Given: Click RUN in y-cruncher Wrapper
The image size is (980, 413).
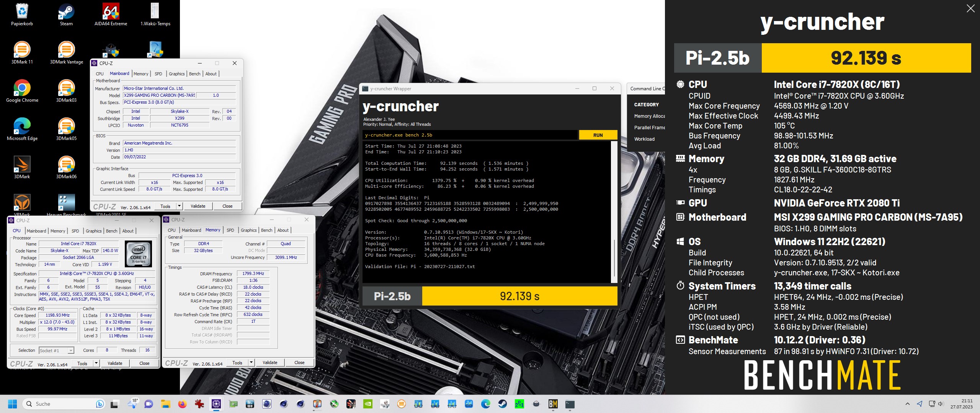Looking at the screenshot, I should [x=598, y=135].
